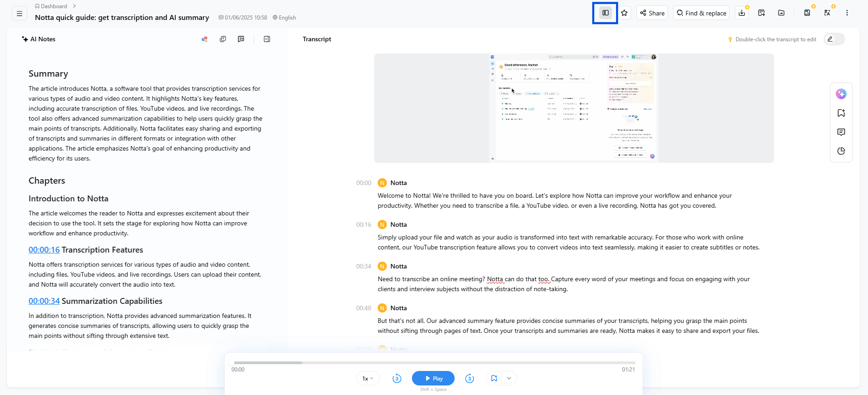This screenshot has width=868, height=395.
Task: Click the audio progress bar
Action: (x=434, y=363)
